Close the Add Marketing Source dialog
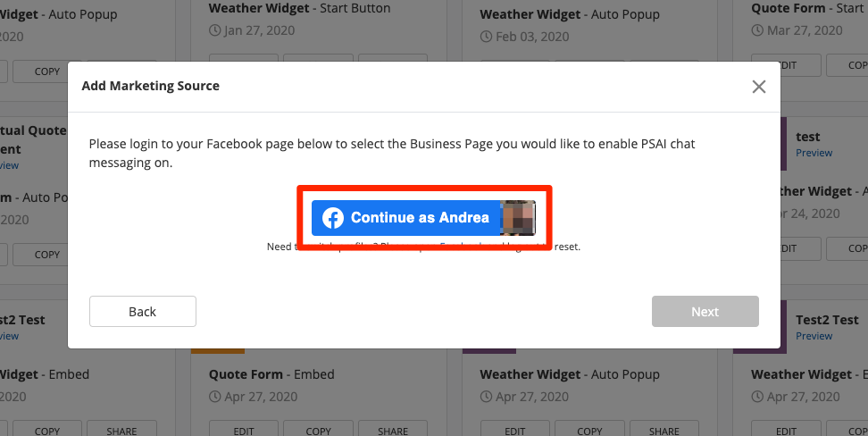Image resolution: width=868 pixels, height=436 pixels. click(x=759, y=87)
